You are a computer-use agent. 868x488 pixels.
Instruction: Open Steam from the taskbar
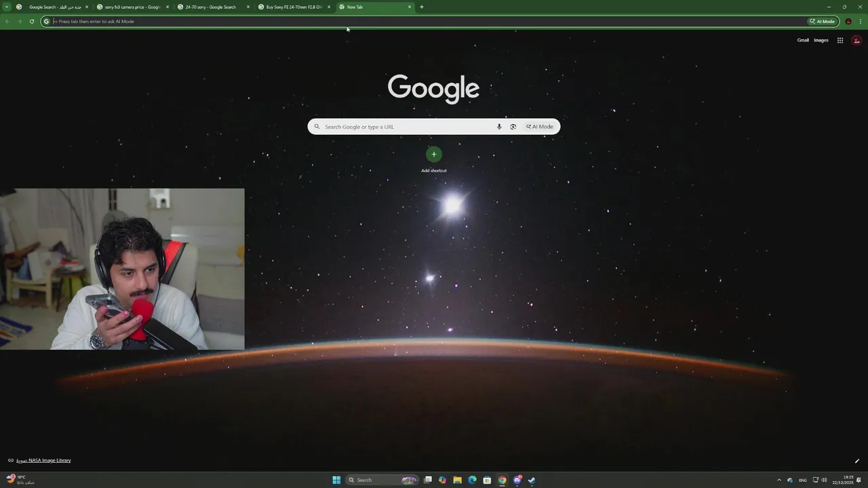532,480
